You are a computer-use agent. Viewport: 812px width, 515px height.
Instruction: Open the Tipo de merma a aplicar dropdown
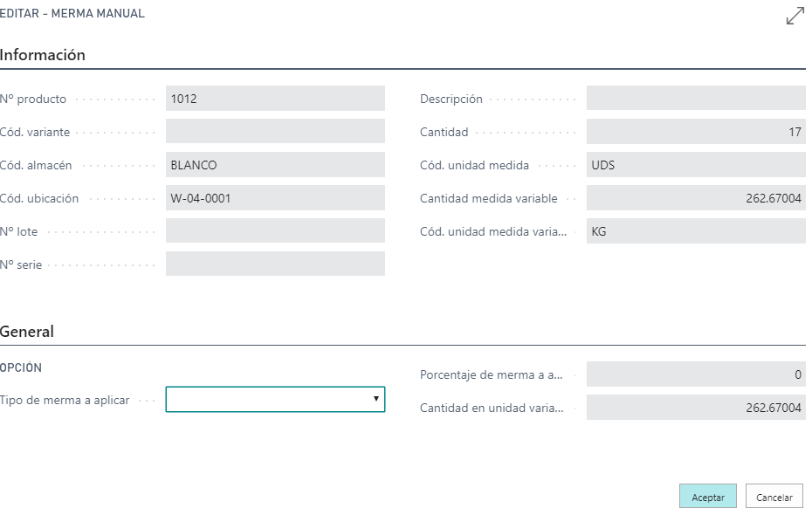[x=275, y=399]
